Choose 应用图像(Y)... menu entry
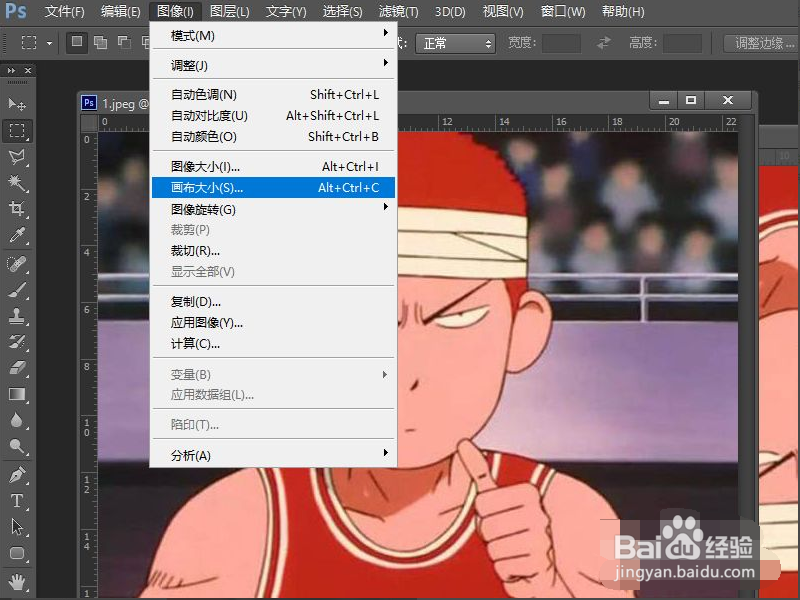The image size is (800, 600). tap(273, 322)
